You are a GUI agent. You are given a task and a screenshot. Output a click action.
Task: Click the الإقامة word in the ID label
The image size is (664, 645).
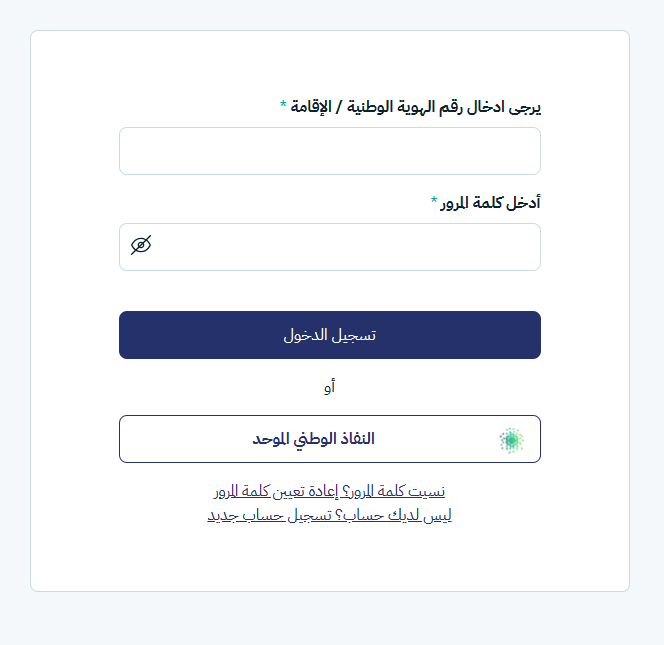(x=311, y=106)
